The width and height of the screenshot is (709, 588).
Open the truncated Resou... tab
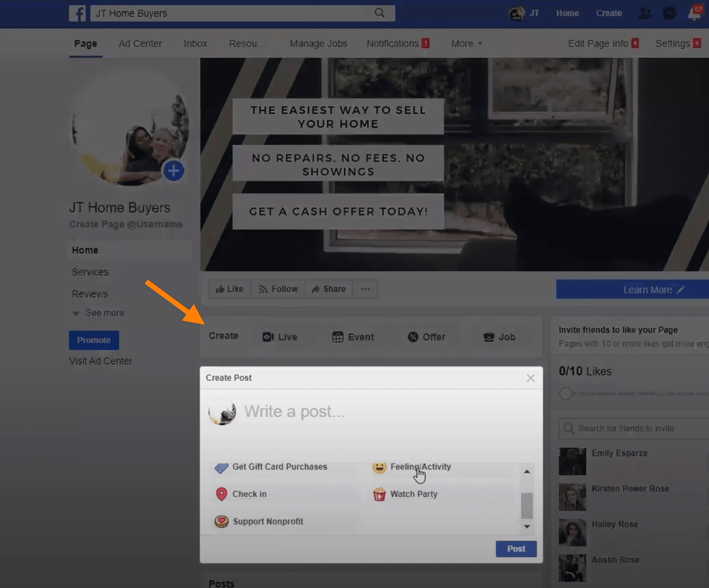pyautogui.click(x=247, y=44)
